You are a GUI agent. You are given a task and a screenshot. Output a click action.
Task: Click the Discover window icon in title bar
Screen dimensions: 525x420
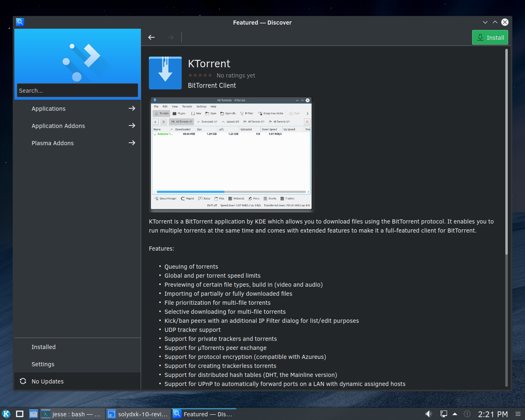click(x=20, y=22)
